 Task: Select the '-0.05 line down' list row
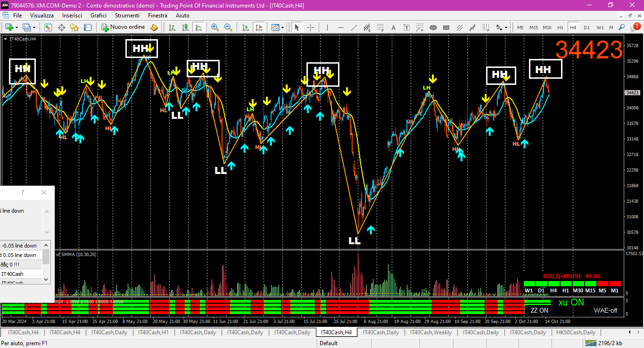coord(21,246)
